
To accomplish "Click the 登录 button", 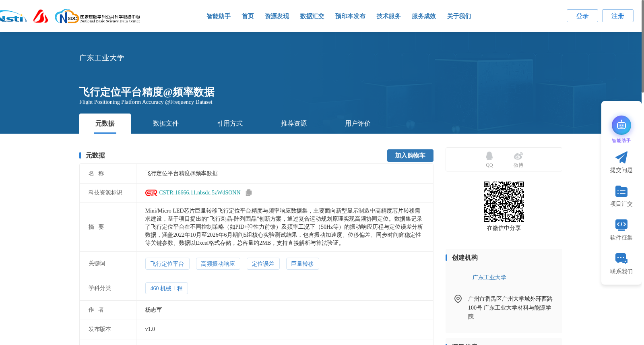I will point(582,16).
